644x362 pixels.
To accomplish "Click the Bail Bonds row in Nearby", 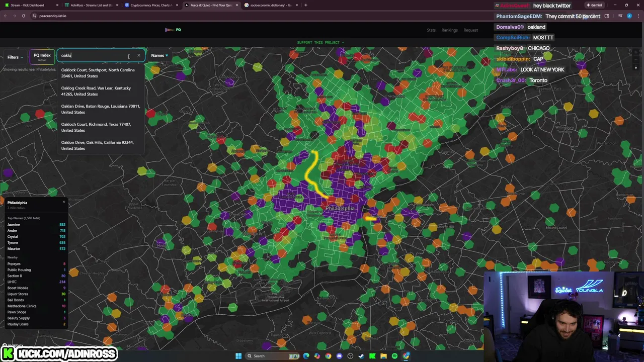I will 36,300.
